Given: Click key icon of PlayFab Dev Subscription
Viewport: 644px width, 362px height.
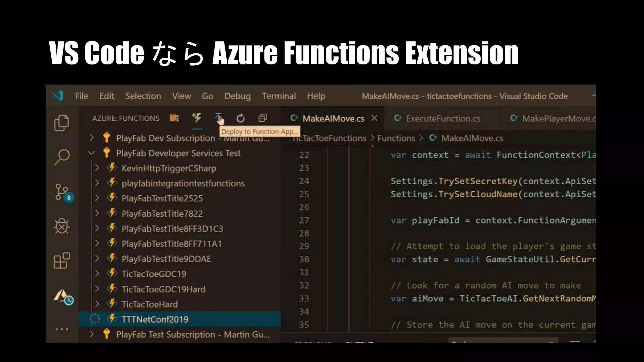Looking at the screenshot, I should (x=107, y=138).
